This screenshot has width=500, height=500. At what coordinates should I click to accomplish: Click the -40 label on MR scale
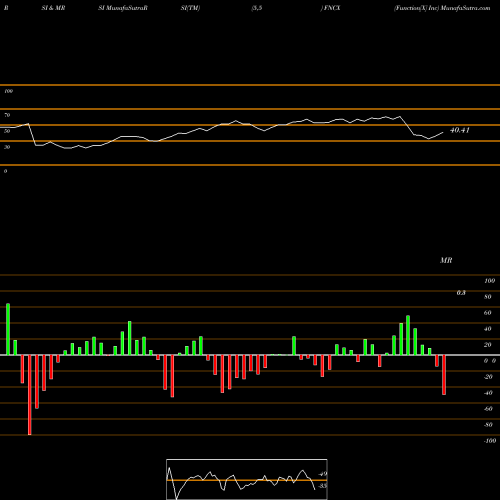pyautogui.click(x=488, y=393)
